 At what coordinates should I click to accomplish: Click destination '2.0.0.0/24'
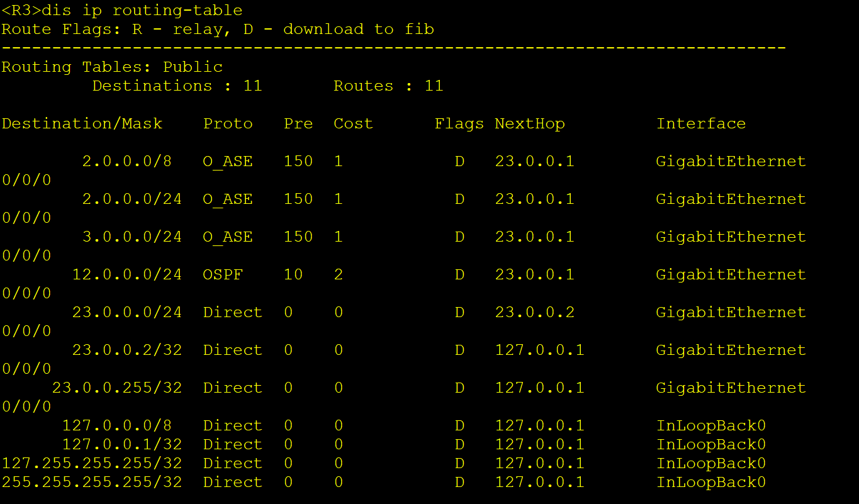coord(132,199)
